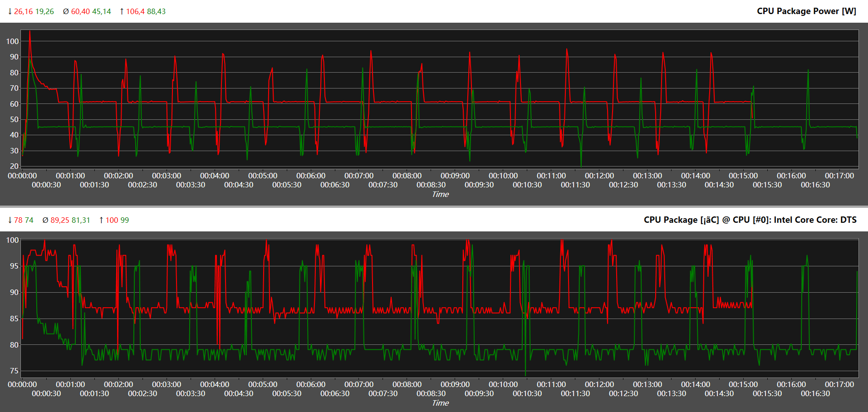Click the red average power value 60,40
This screenshot has height=412, width=868.
(x=80, y=11)
